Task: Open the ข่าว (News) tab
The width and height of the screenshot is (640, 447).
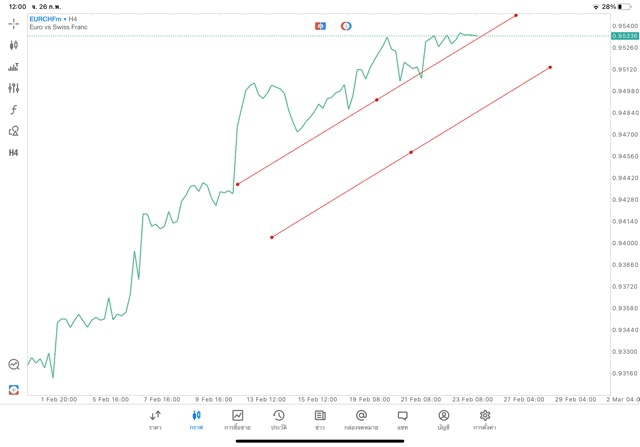Action: tap(320, 419)
